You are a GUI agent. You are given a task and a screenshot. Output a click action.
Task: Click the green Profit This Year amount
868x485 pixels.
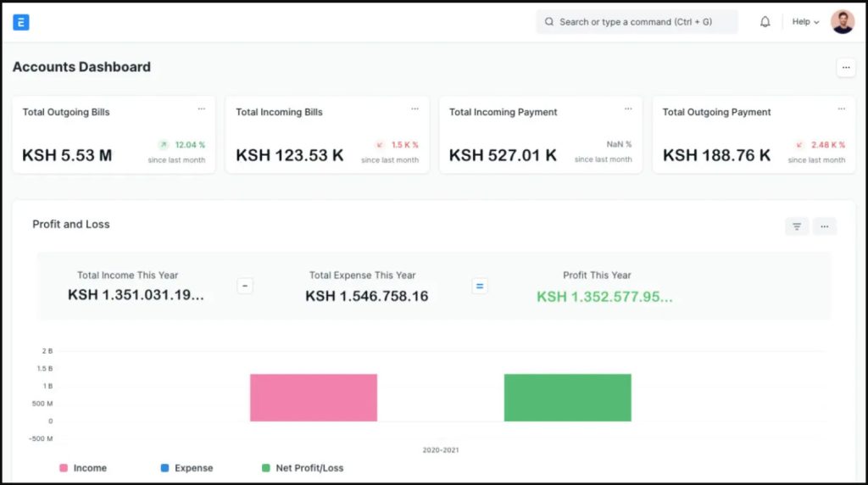[x=604, y=296]
